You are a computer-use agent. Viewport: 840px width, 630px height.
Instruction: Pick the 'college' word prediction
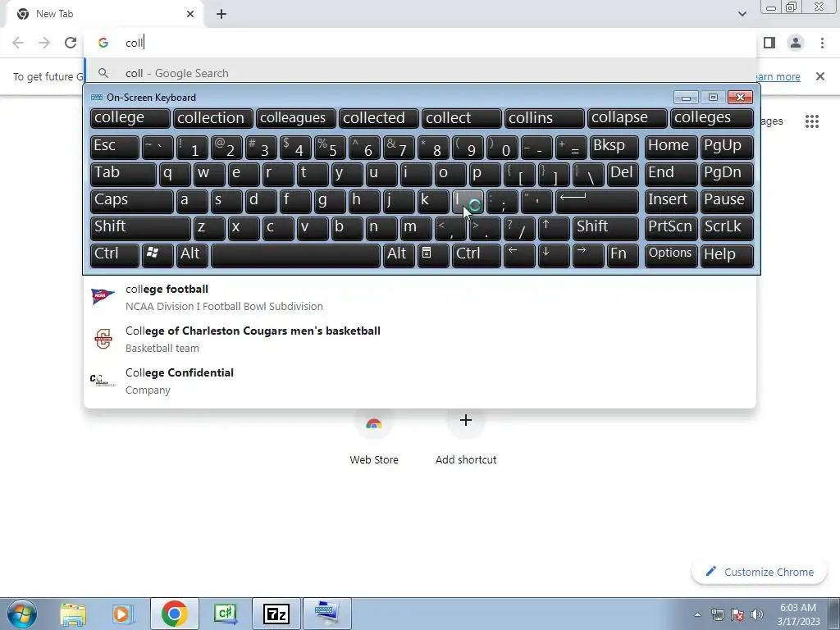click(130, 118)
